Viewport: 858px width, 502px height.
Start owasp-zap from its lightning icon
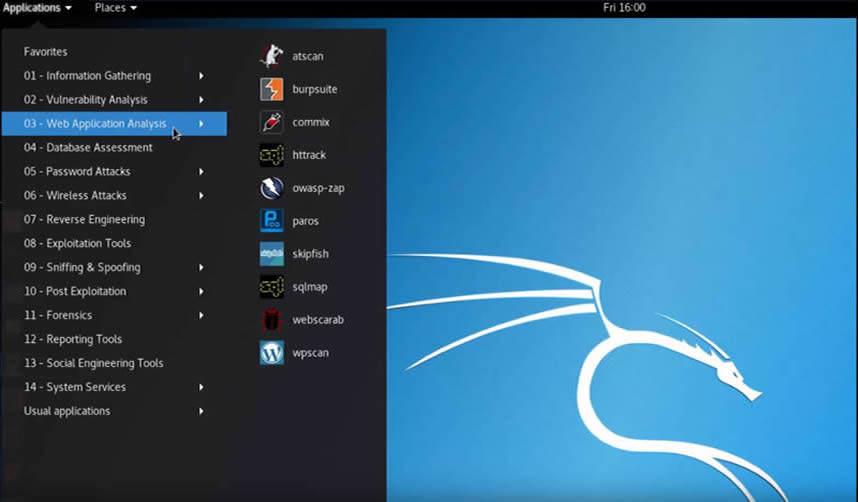pos(271,188)
